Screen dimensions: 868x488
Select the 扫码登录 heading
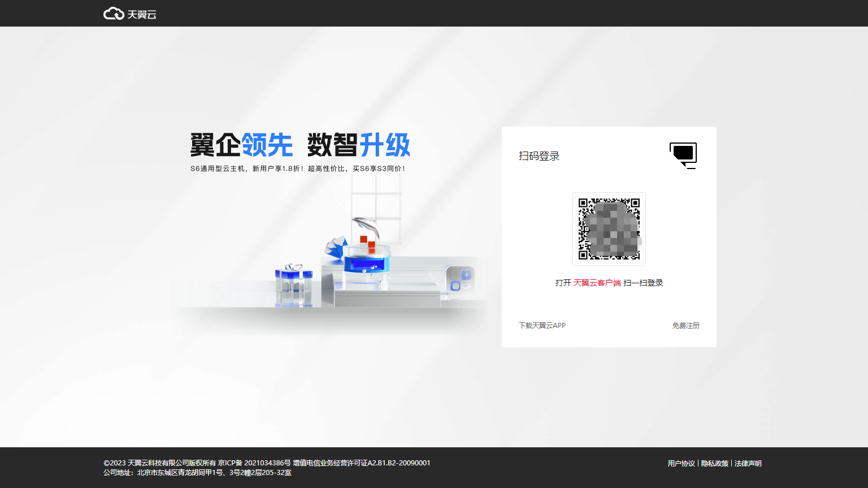[539, 156]
